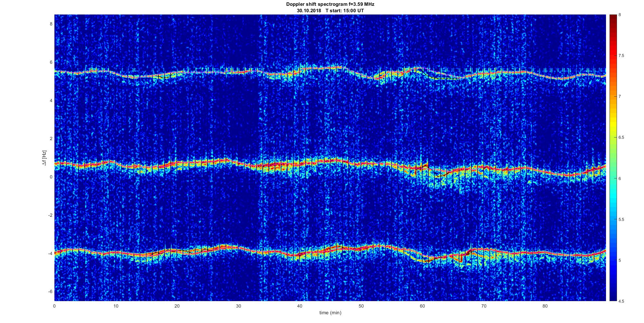The width and height of the screenshot is (644, 323).
Task: Click the x-axis tick label 40
Action: [300, 306]
